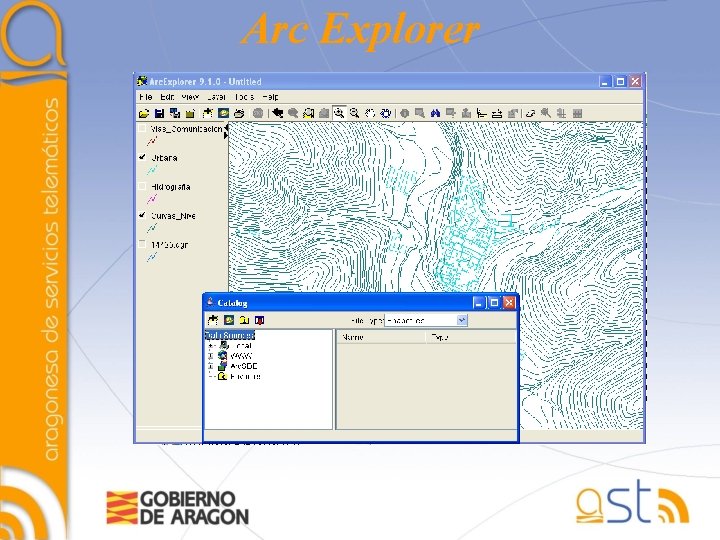720x540 pixels.
Task: Uncheck the Urbana layer checkbox
Action: point(142,158)
